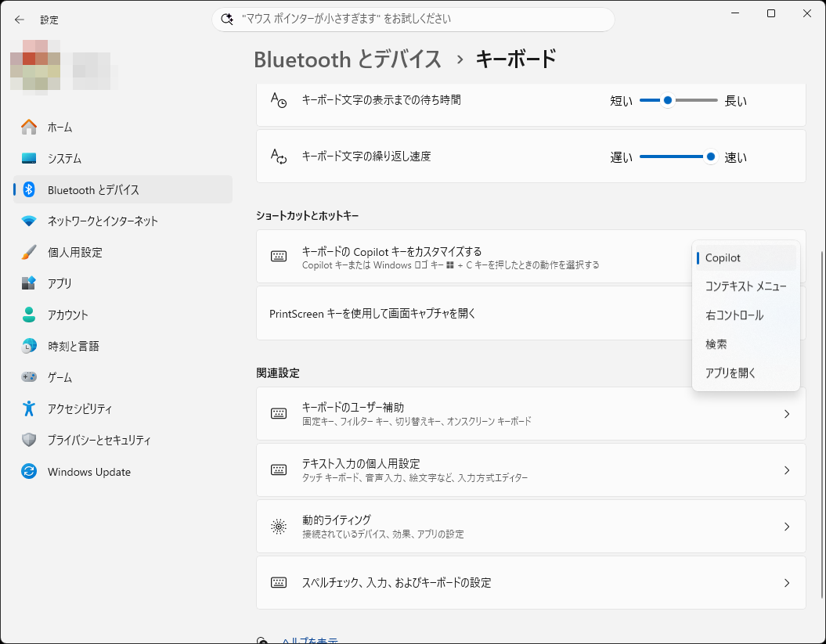Click the chevron for スペルチェック、入力、およびキーボードの設定
826x644 pixels.
coord(787,583)
